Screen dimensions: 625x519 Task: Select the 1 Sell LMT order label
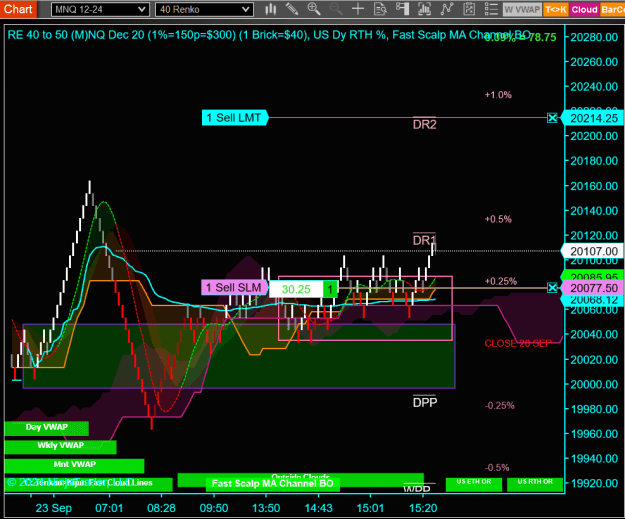click(x=234, y=118)
